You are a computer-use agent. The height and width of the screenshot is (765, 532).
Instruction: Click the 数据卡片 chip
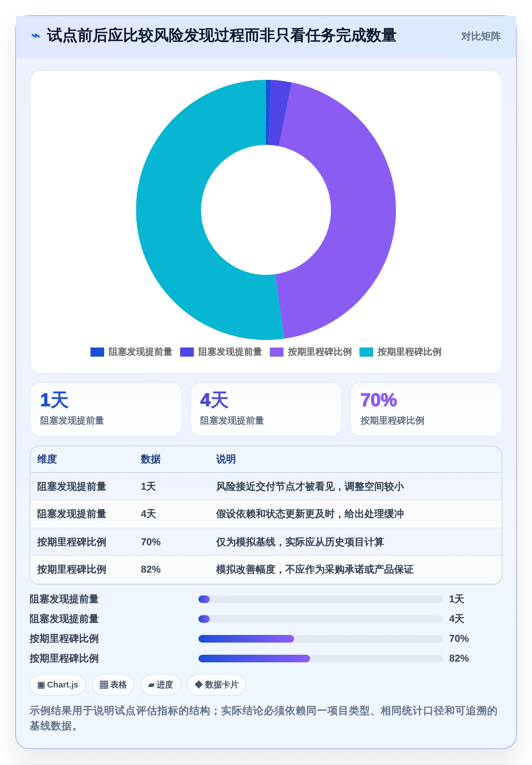(x=217, y=685)
